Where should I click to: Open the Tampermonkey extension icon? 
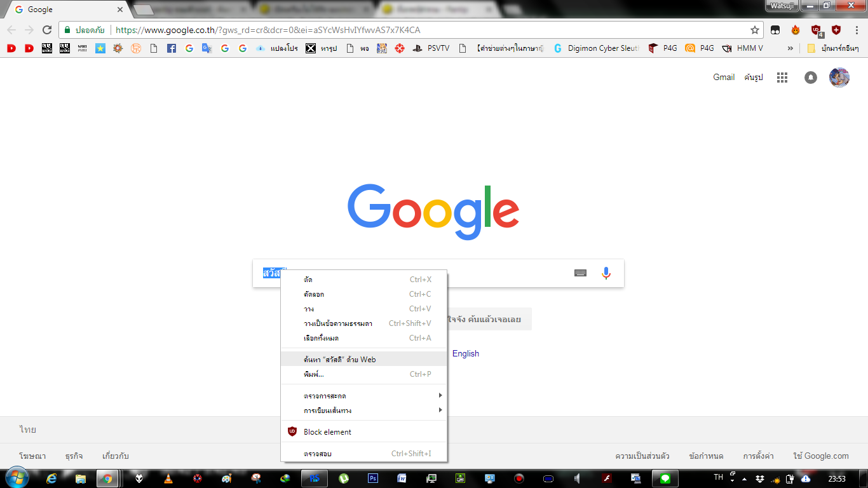click(776, 30)
